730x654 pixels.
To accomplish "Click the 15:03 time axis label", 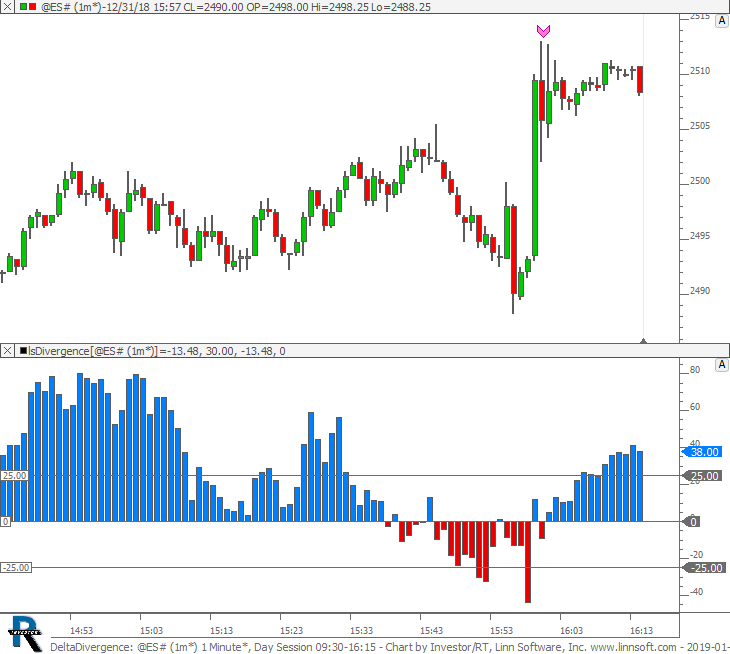I will [151, 631].
